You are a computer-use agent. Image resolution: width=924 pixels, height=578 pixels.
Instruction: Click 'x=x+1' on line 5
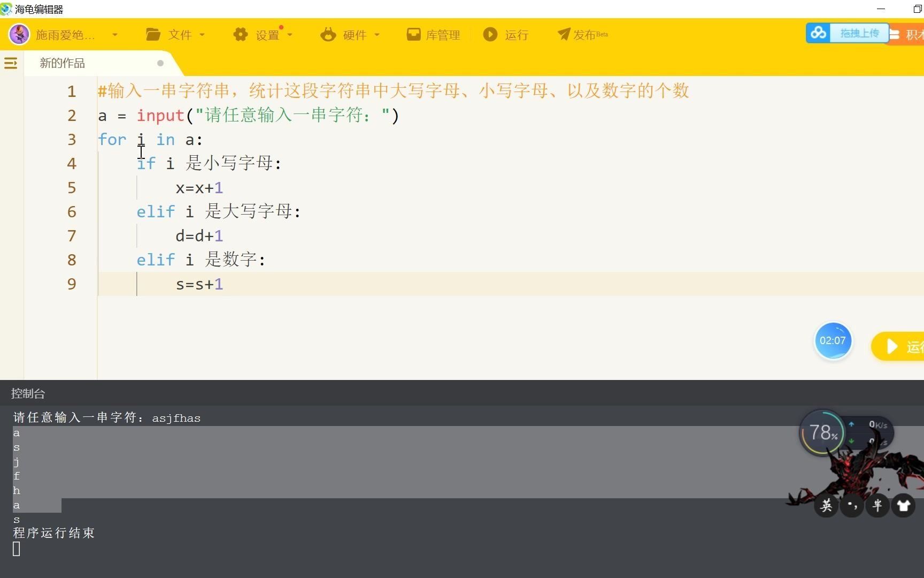tap(199, 188)
